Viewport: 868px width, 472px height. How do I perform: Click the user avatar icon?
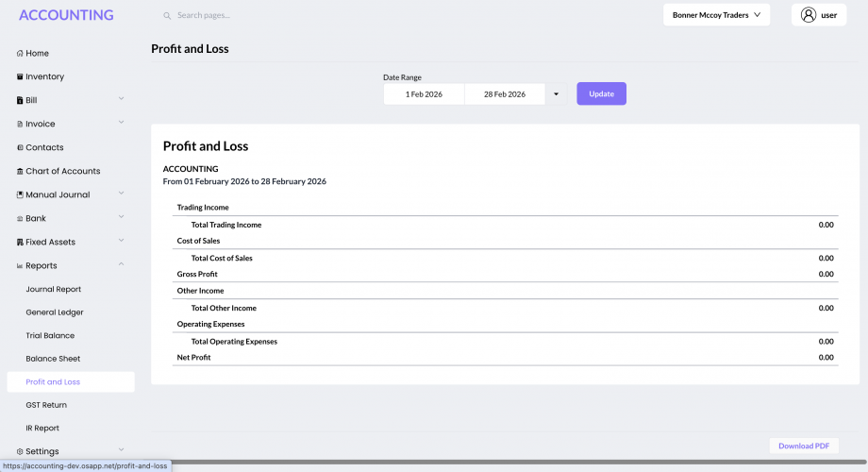click(x=809, y=15)
